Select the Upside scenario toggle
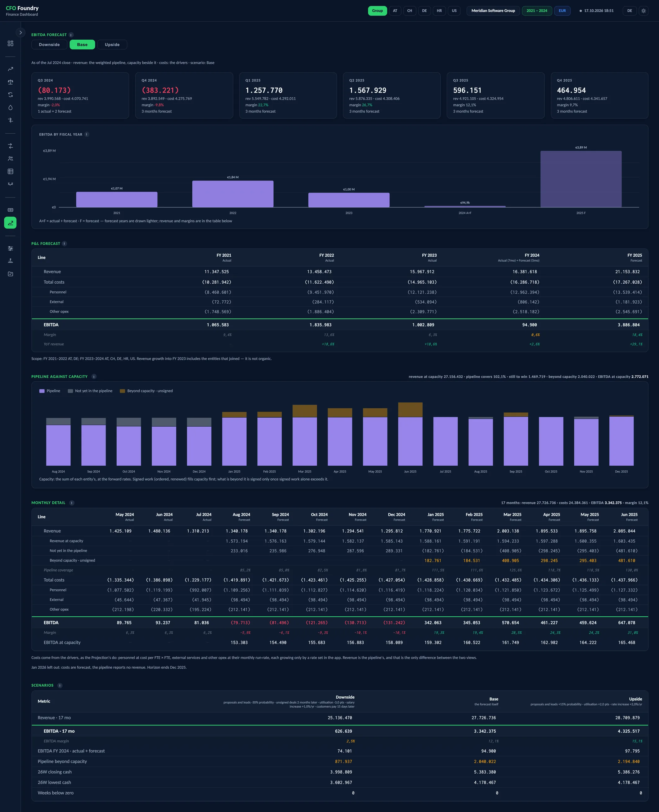The image size is (659, 812). [x=112, y=45]
